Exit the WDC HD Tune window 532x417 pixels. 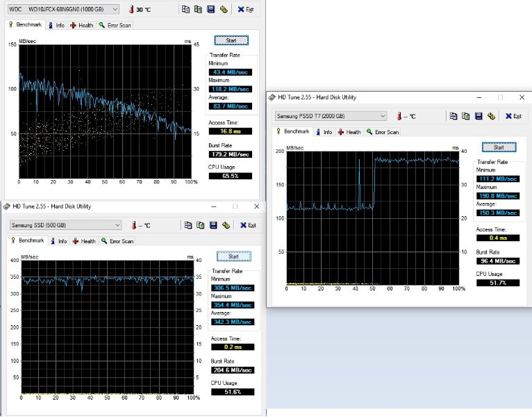[246, 10]
